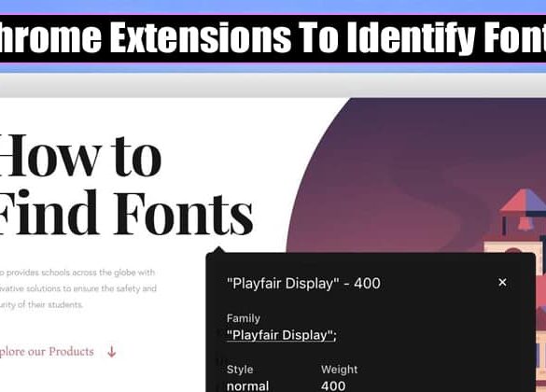Open the Explore our Products link

[x=47, y=352]
